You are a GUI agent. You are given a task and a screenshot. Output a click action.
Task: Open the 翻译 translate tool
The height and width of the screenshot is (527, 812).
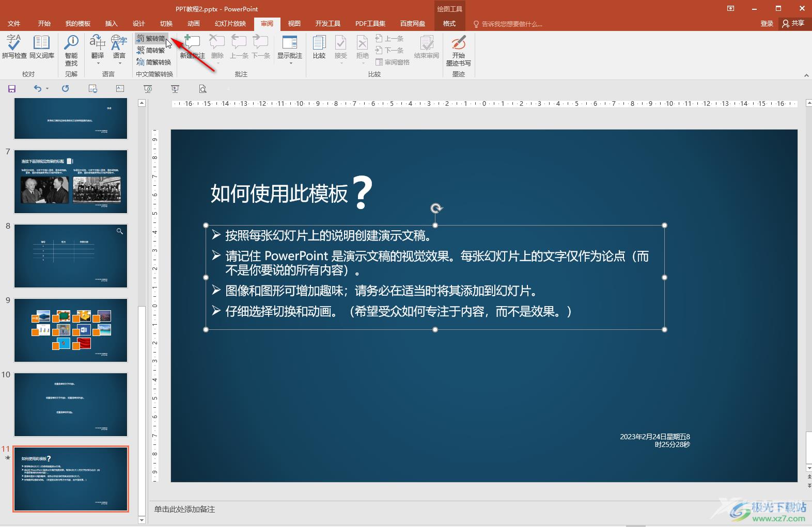[x=98, y=50]
